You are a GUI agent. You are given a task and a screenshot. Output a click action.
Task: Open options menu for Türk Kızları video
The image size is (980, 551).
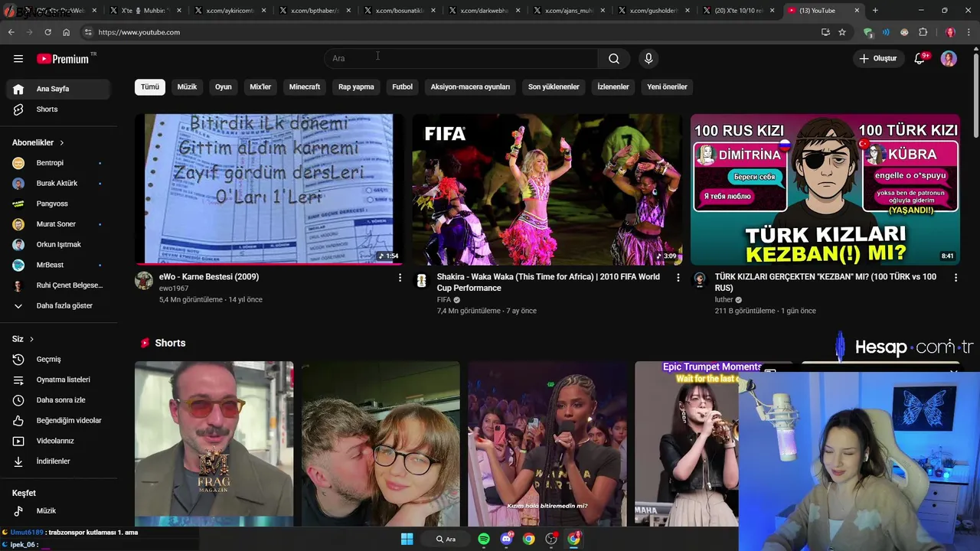point(955,278)
